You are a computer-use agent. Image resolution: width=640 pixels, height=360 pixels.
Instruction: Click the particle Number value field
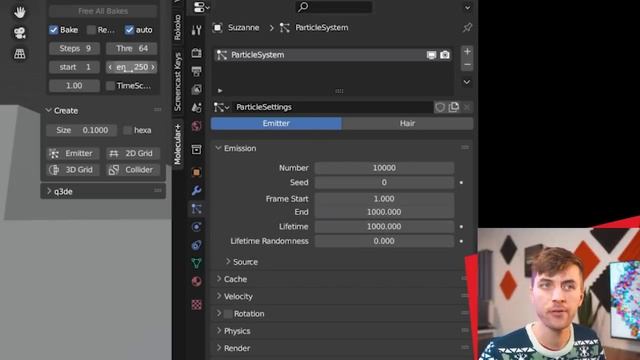click(x=384, y=168)
